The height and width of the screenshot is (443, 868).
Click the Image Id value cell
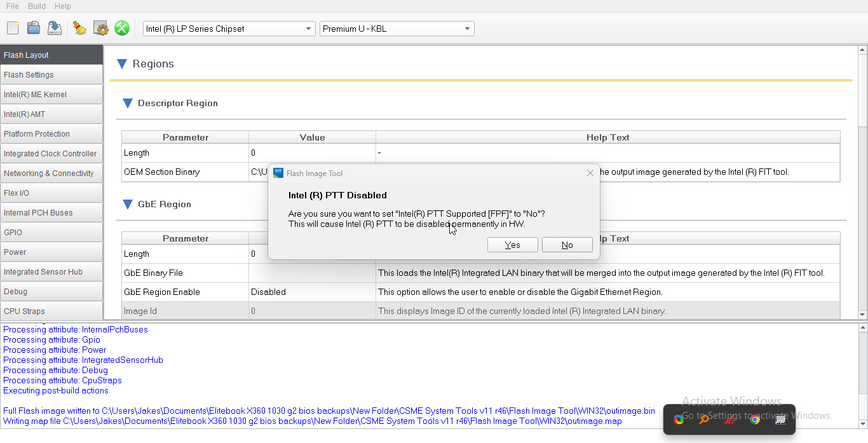point(312,311)
